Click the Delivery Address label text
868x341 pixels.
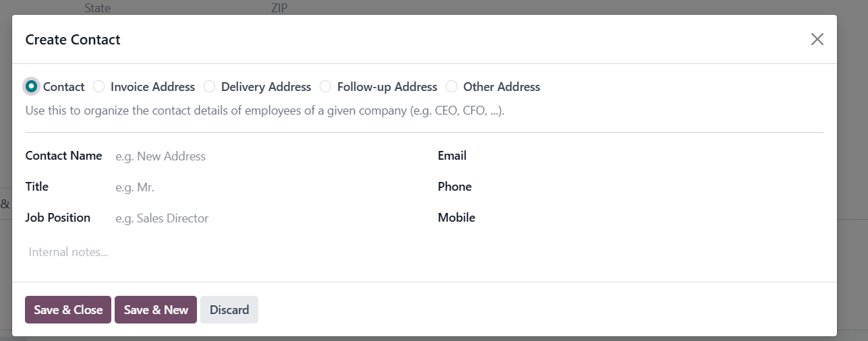pos(266,87)
